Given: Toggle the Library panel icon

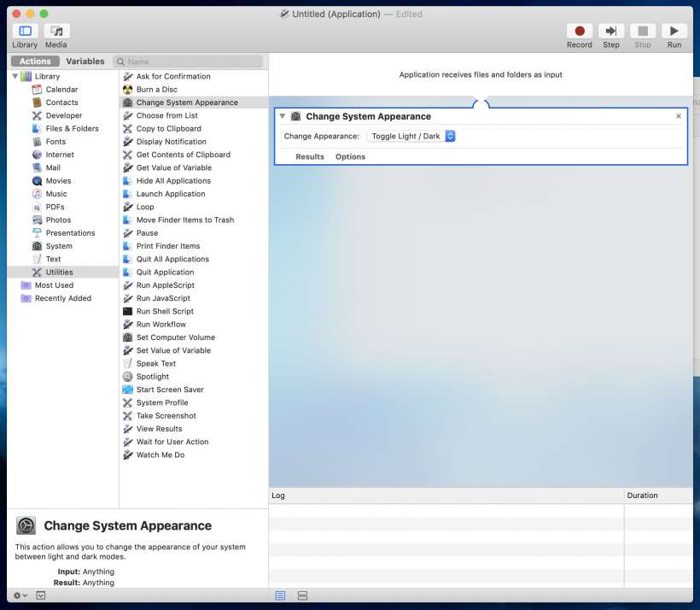Looking at the screenshot, I should click(x=25, y=31).
